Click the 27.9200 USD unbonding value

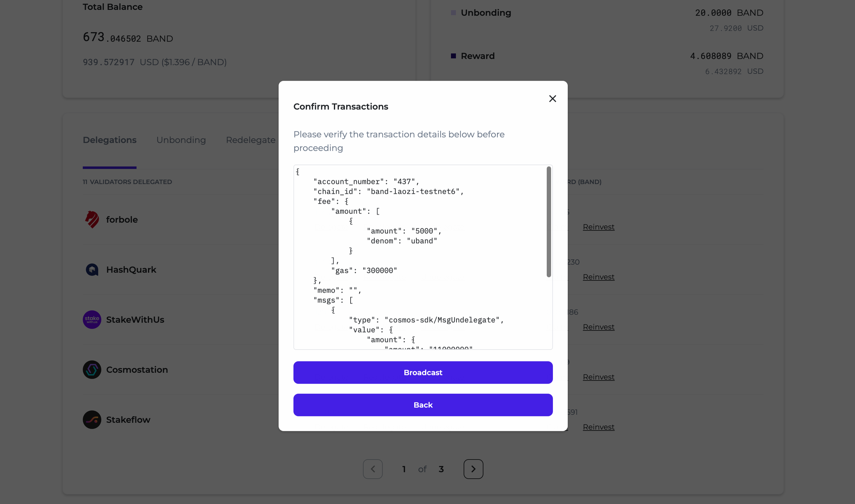pos(736,28)
